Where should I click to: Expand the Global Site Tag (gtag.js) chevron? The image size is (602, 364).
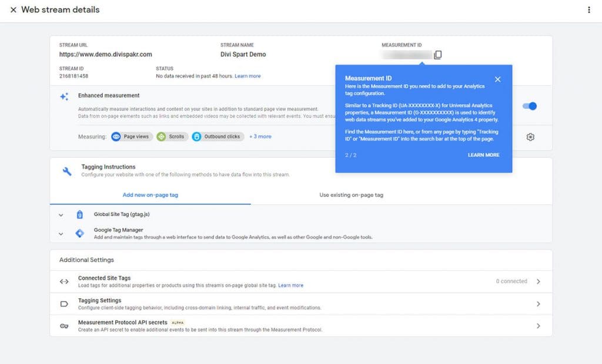[61, 215]
